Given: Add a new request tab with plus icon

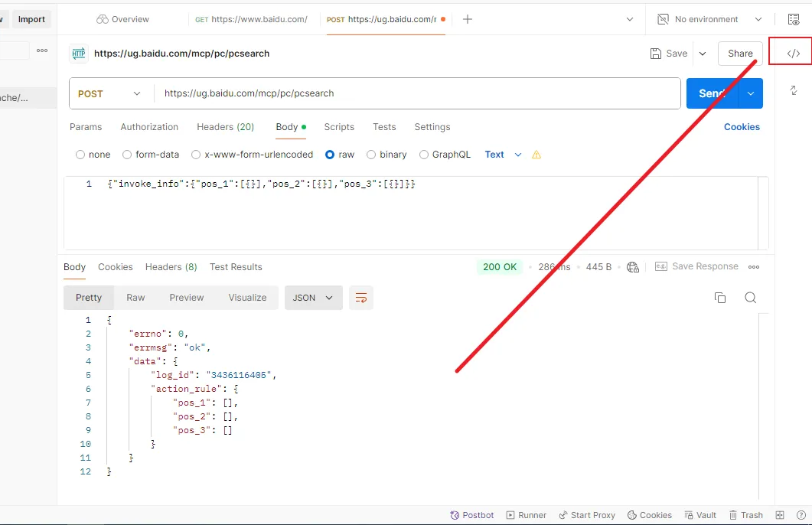Looking at the screenshot, I should point(467,19).
